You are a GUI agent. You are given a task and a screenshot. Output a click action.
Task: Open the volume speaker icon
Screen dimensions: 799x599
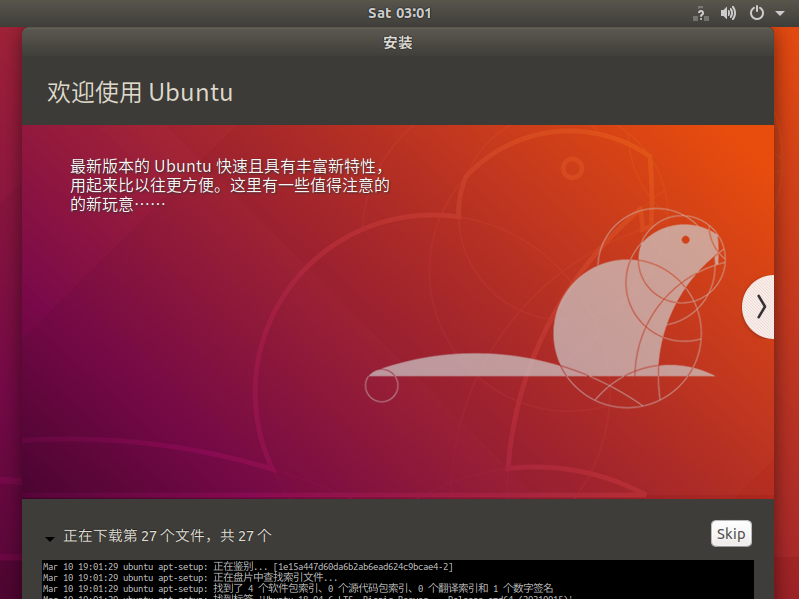tap(728, 13)
